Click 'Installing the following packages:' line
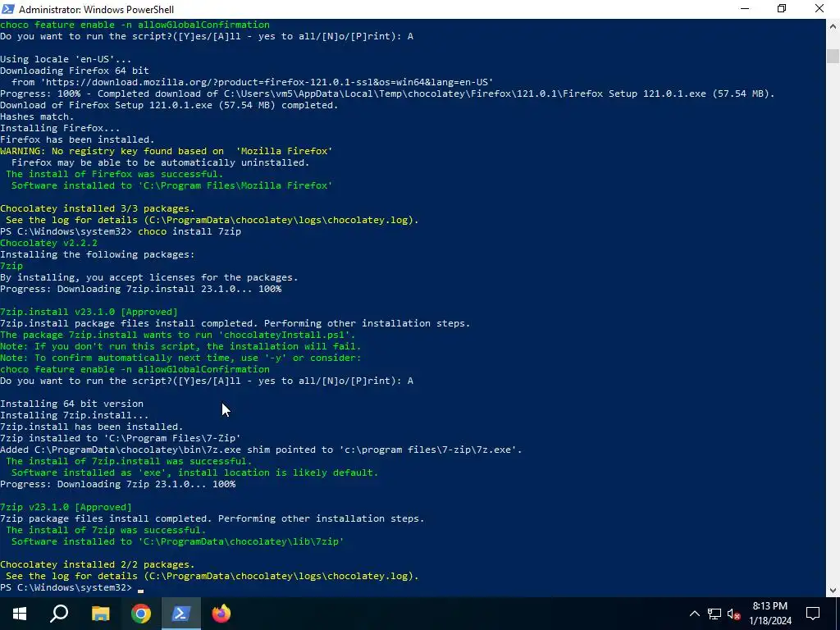This screenshot has width=840, height=630. [x=98, y=254]
